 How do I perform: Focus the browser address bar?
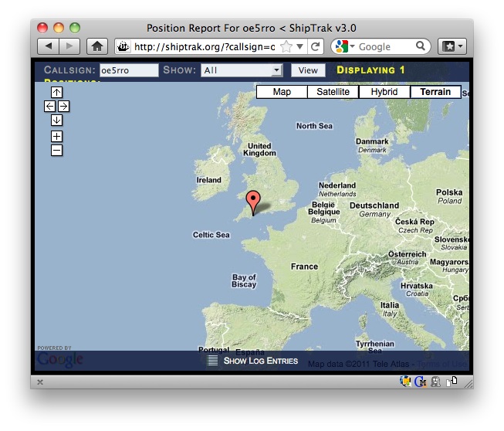205,47
